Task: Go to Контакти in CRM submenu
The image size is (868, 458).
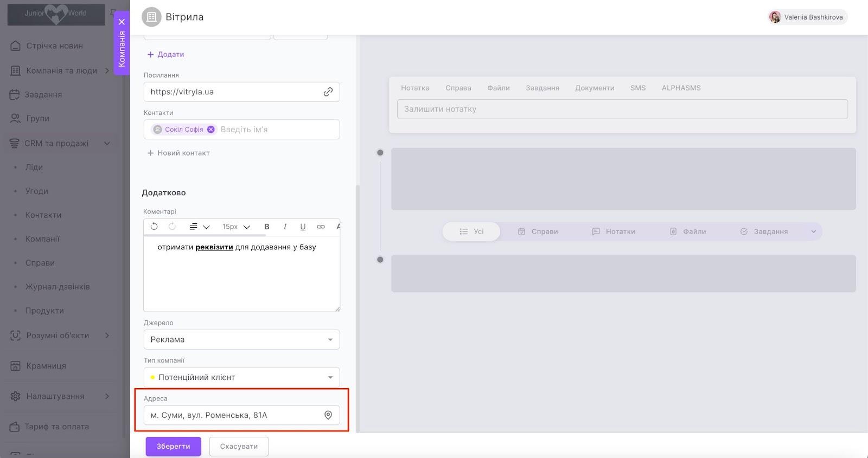Action: pos(43,215)
